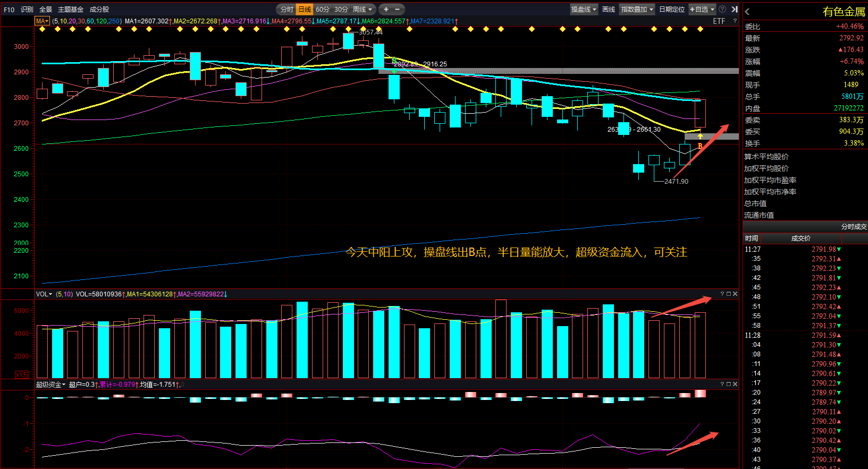Maximize the VOL panel
868x469 pixels.
pyautogui.click(x=729, y=294)
